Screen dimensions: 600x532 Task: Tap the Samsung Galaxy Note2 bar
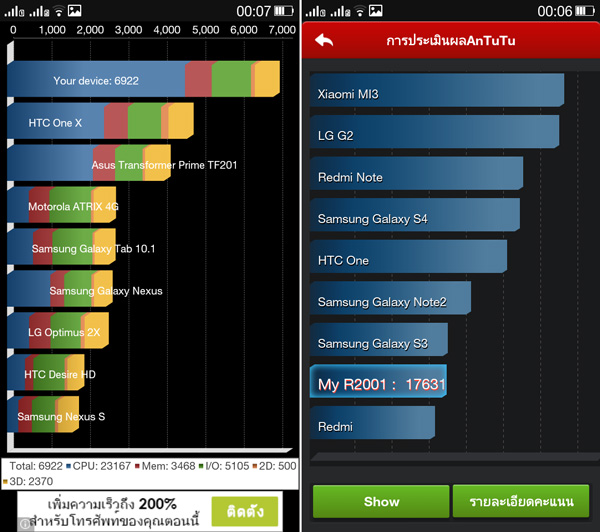pyautogui.click(x=390, y=299)
